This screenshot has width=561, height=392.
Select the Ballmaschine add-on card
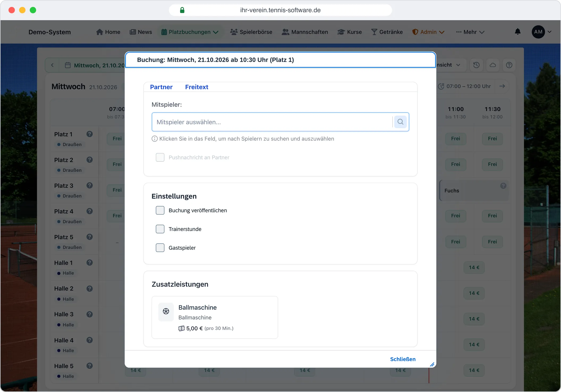click(215, 317)
